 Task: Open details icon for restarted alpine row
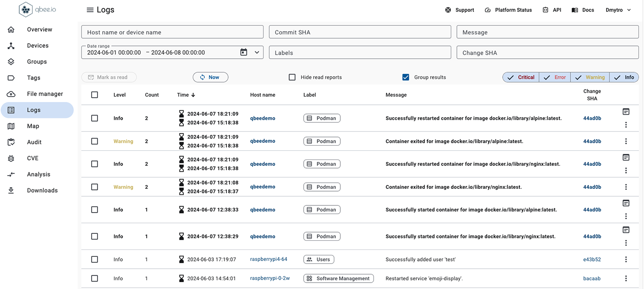(626, 112)
